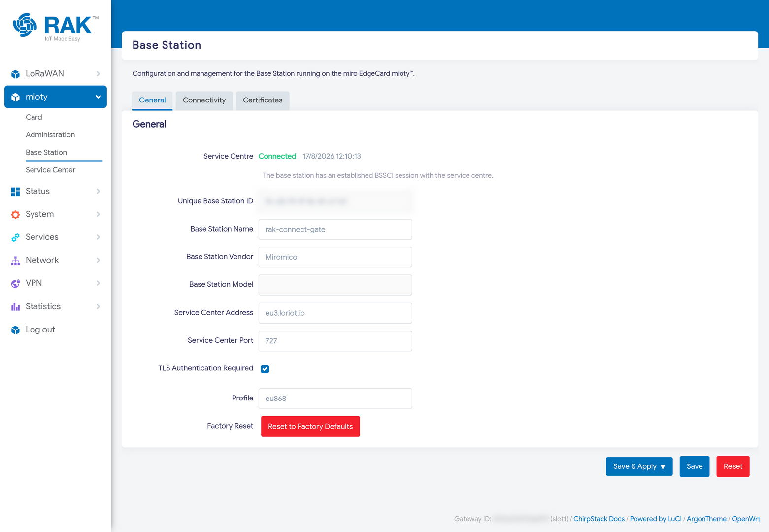Click the LoRaWAN cube icon
Viewport: 769px width, 532px height.
pyautogui.click(x=16, y=74)
